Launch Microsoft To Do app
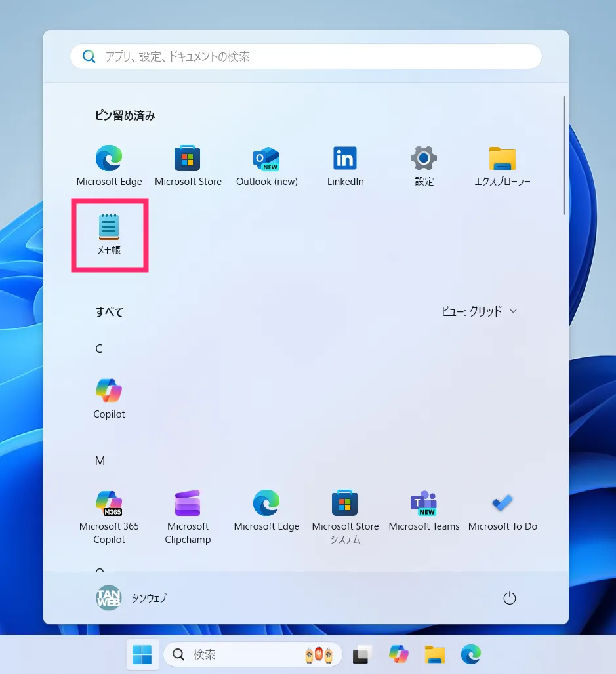This screenshot has height=674, width=616. pyautogui.click(x=503, y=511)
